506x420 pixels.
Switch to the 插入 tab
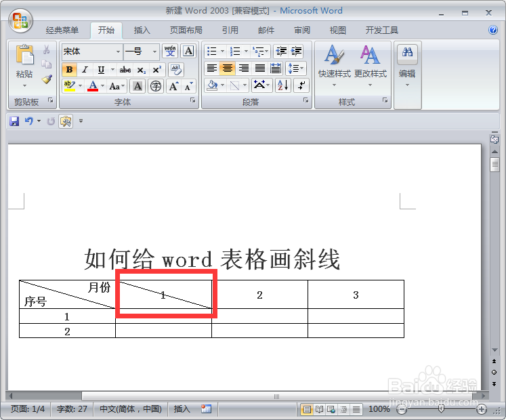coord(142,30)
